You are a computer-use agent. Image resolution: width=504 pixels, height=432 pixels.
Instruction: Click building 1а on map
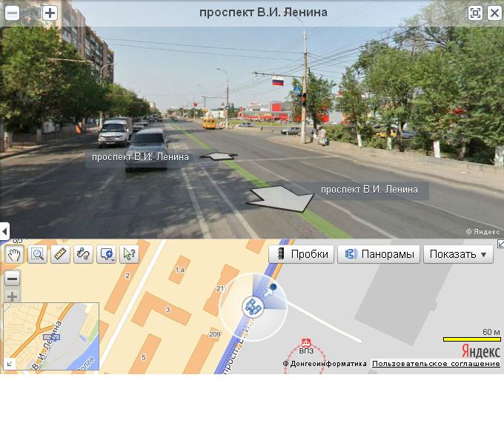coord(179,270)
